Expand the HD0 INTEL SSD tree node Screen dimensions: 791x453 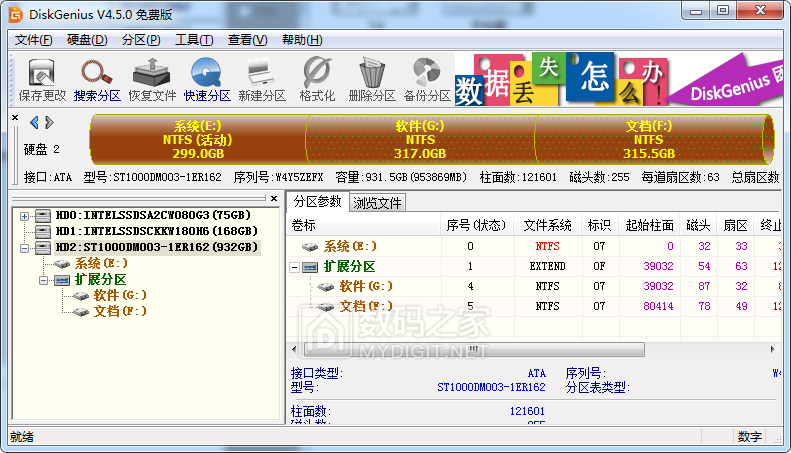(25, 215)
